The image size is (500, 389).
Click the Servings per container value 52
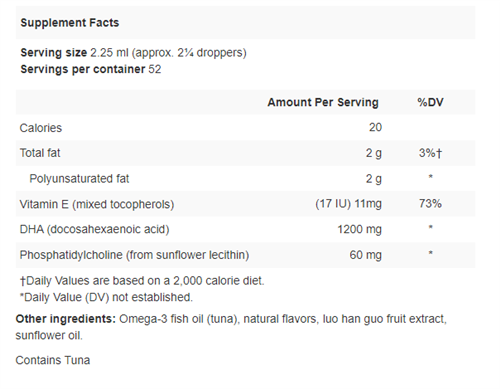tap(155, 69)
